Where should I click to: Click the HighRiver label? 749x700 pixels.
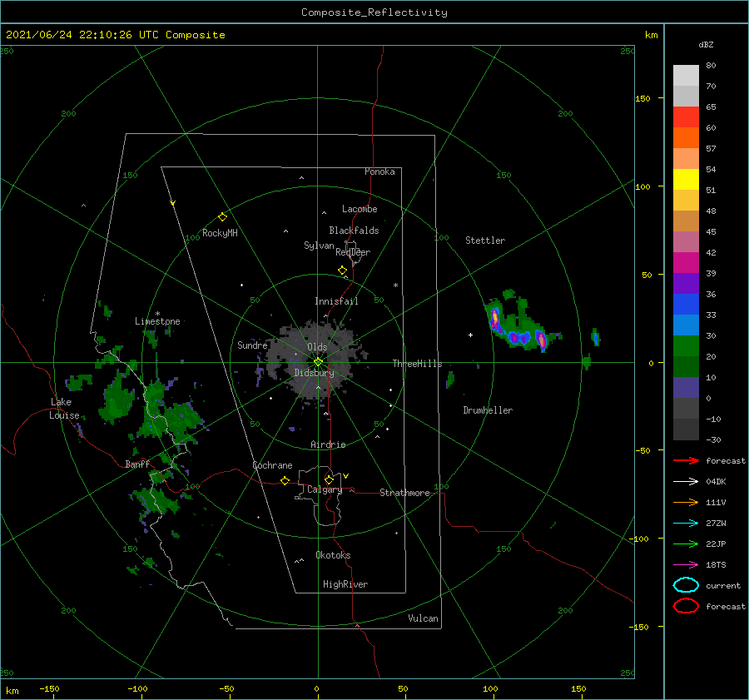pos(345,584)
